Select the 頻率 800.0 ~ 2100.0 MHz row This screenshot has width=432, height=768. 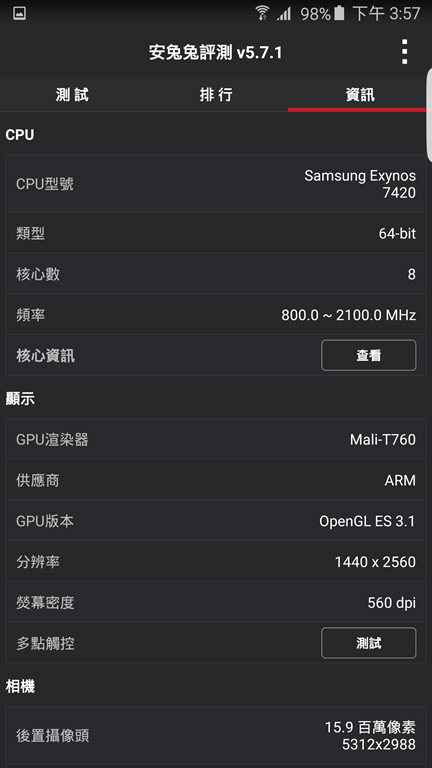(216, 314)
